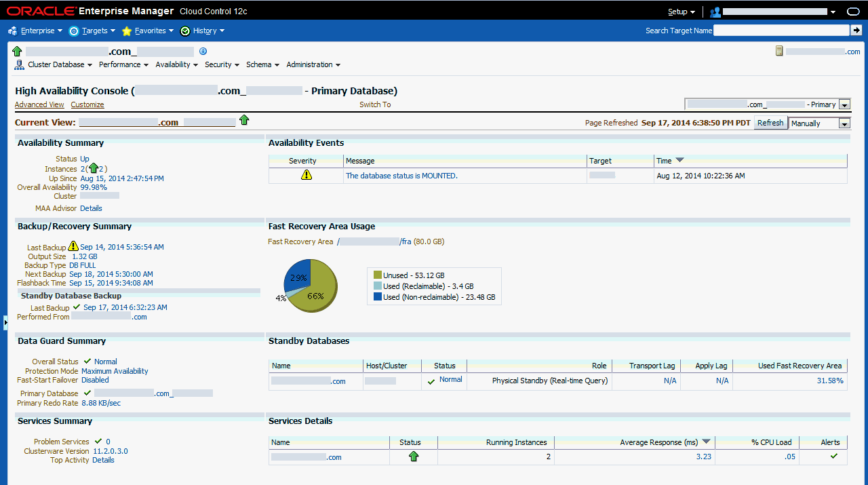Viewport: 868px width, 485px height.
Task: Open the Schema menu
Action: coord(262,64)
